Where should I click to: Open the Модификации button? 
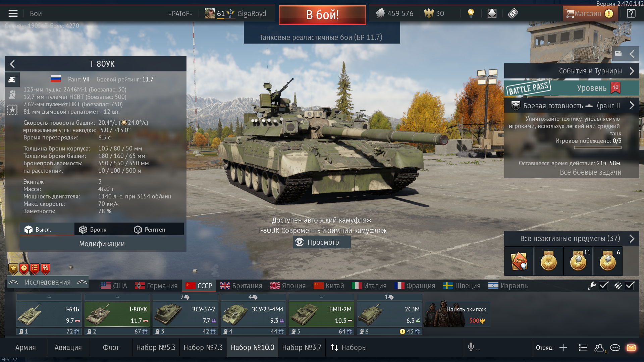(x=102, y=244)
